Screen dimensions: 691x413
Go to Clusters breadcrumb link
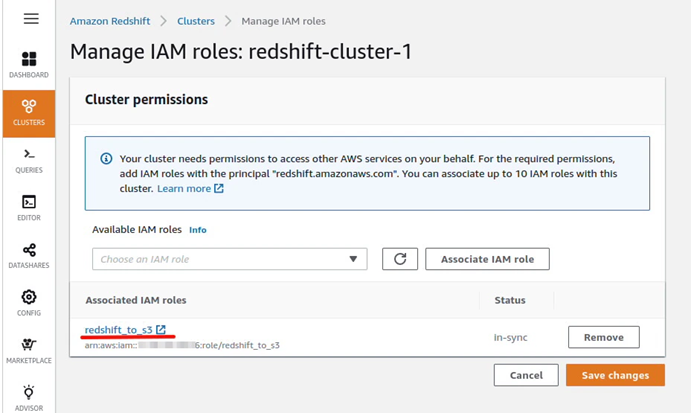point(196,21)
